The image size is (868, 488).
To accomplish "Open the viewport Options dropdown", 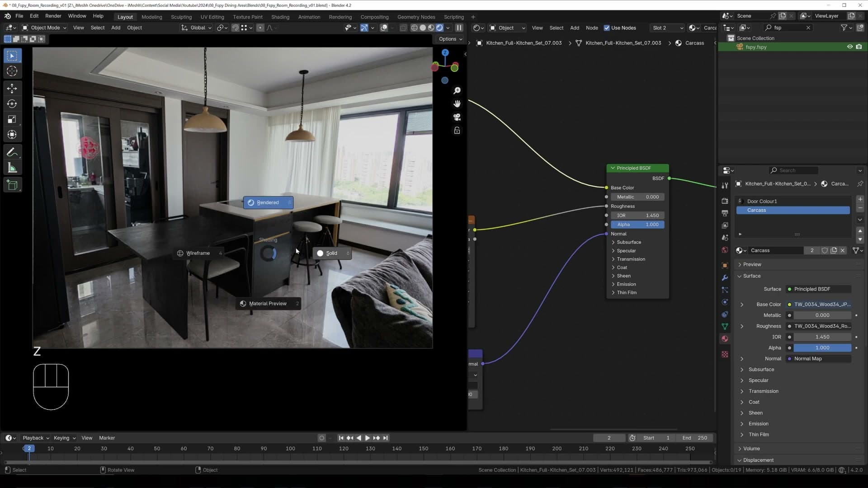I will click(450, 39).
